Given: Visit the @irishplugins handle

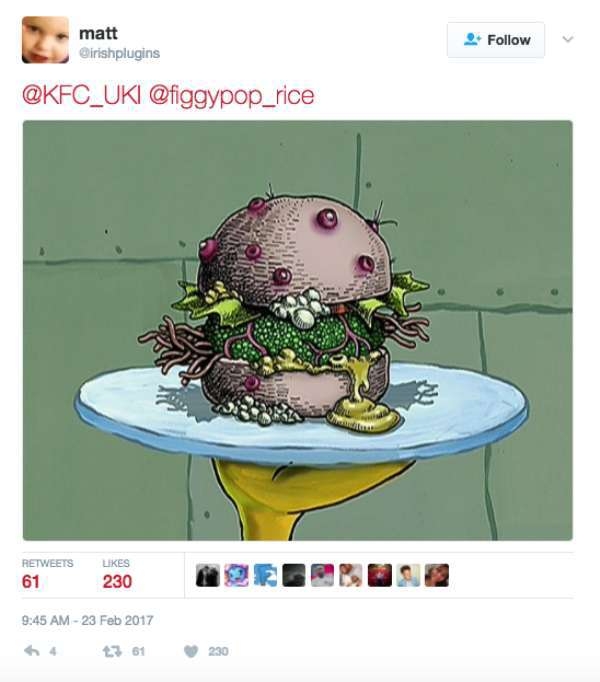Looking at the screenshot, I should pyautogui.click(x=119, y=53).
